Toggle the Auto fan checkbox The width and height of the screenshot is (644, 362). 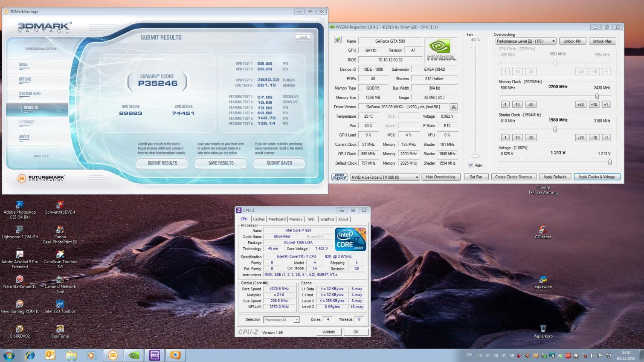tap(471, 165)
